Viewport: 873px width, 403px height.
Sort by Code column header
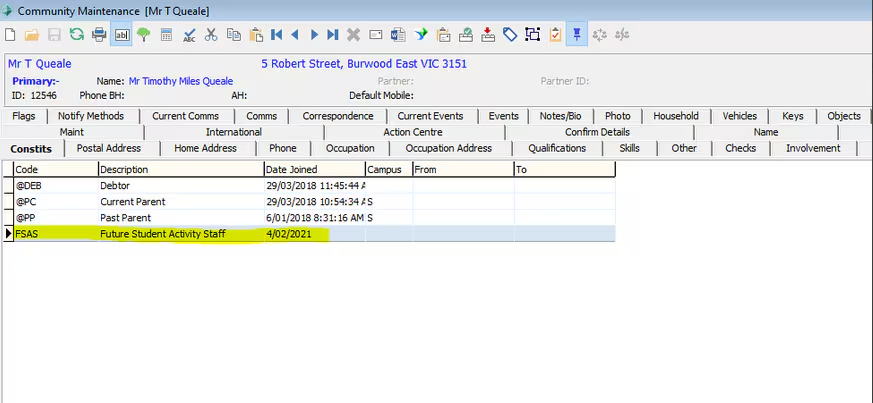coord(56,169)
